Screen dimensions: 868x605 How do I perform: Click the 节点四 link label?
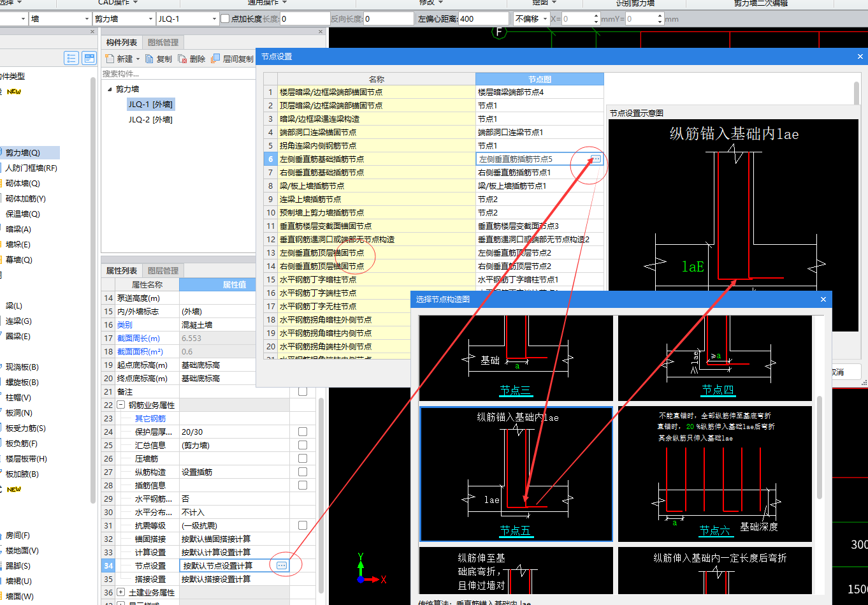tap(718, 390)
